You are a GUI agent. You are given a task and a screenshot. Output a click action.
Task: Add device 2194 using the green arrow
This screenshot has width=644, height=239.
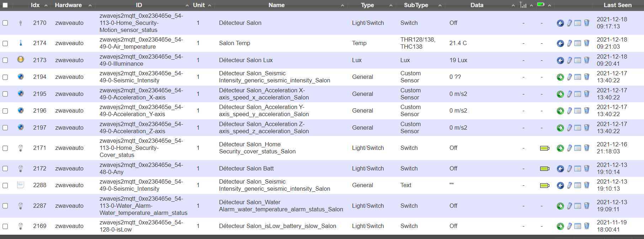pyautogui.click(x=560, y=77)
